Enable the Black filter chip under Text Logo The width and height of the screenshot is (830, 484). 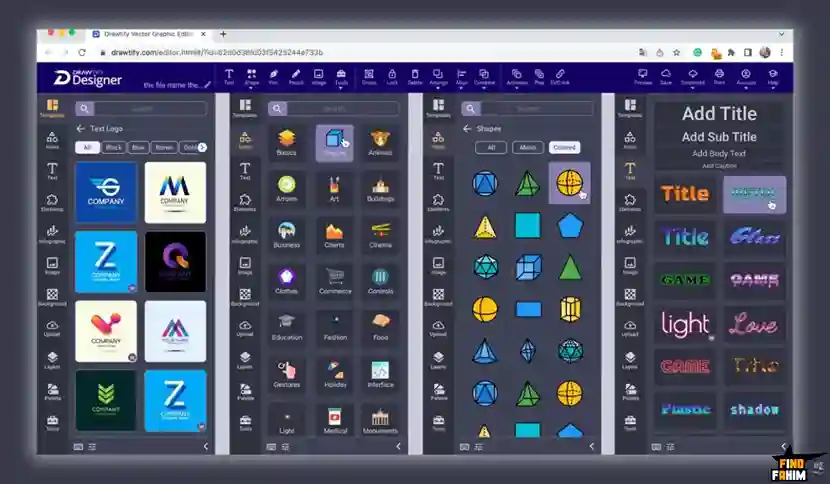tap(114, 147)
